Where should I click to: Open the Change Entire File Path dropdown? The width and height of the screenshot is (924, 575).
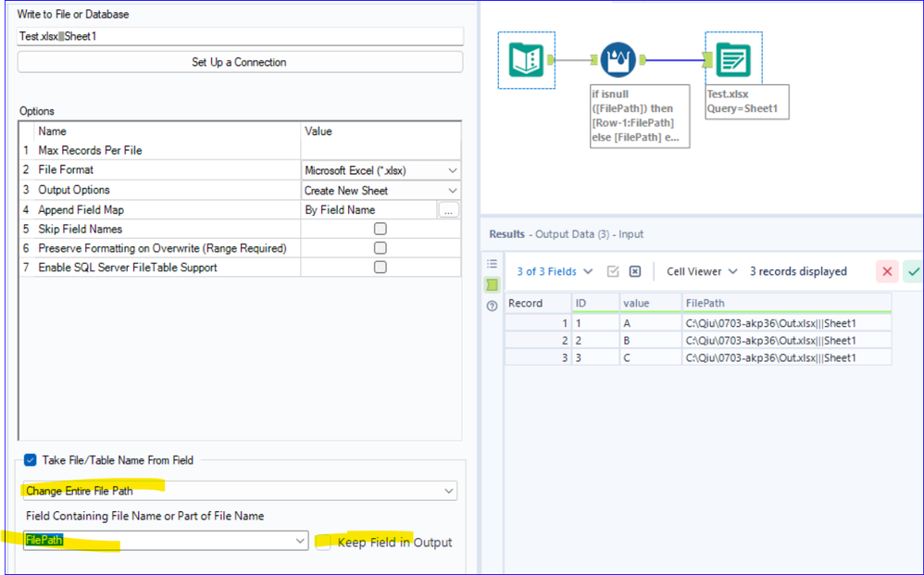click(x=239, y=491)
